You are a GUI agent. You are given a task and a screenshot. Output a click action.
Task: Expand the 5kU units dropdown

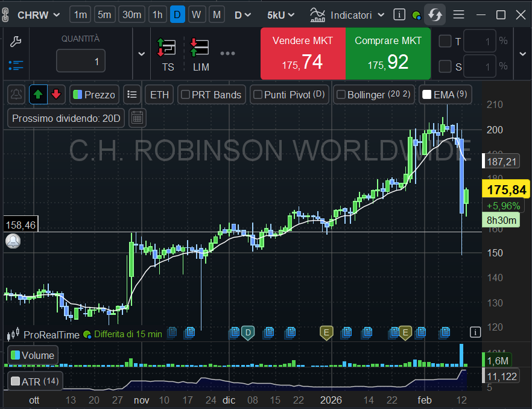(281, 14)
